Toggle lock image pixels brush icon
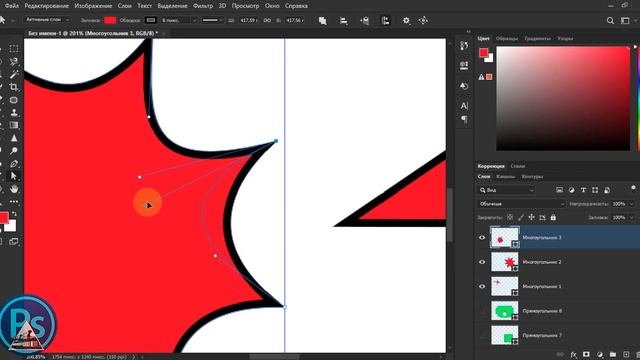640x360 pixels. pyautogui.click(x=521, y=218)
